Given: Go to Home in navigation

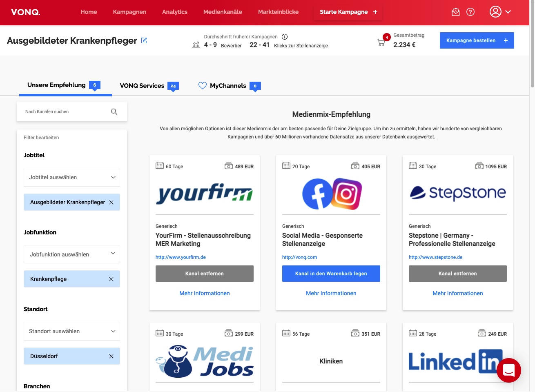Looking at the screenshot, I should coord(89,12).
